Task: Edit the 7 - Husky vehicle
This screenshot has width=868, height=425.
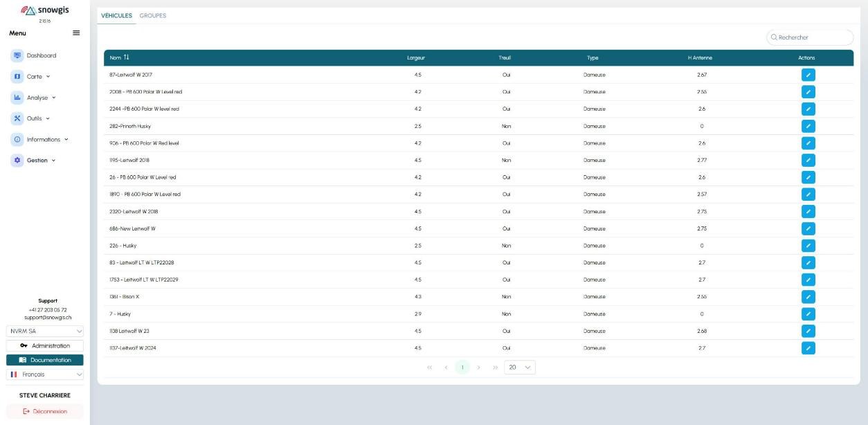Action: click(x=808, y=314)
